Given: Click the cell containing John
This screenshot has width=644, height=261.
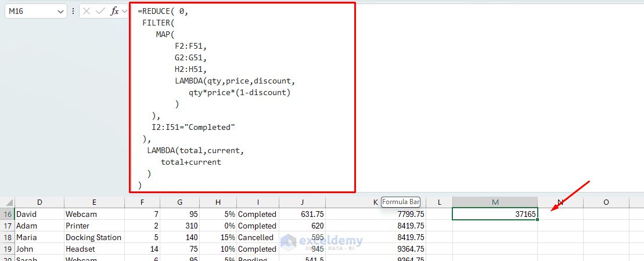Looking at the screenshot, I should (x=39, y=249).
